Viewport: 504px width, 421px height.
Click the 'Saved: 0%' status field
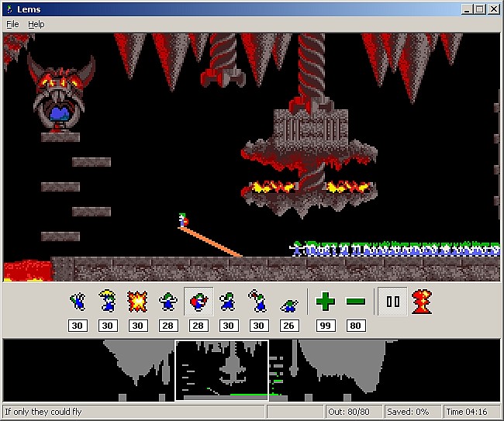[x=412, y=412]
